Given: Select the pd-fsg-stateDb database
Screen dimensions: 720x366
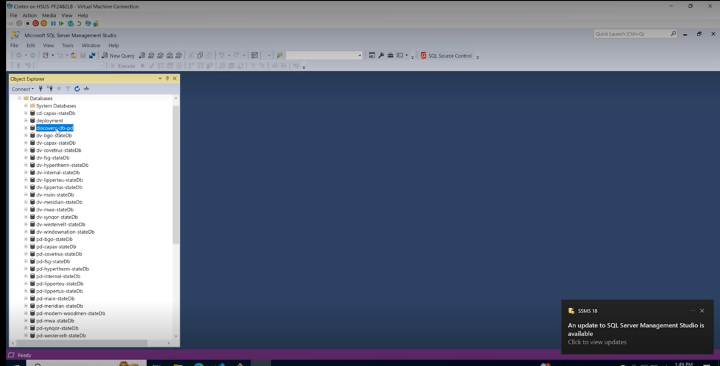Looking at the screenshot, I should 53,261.
